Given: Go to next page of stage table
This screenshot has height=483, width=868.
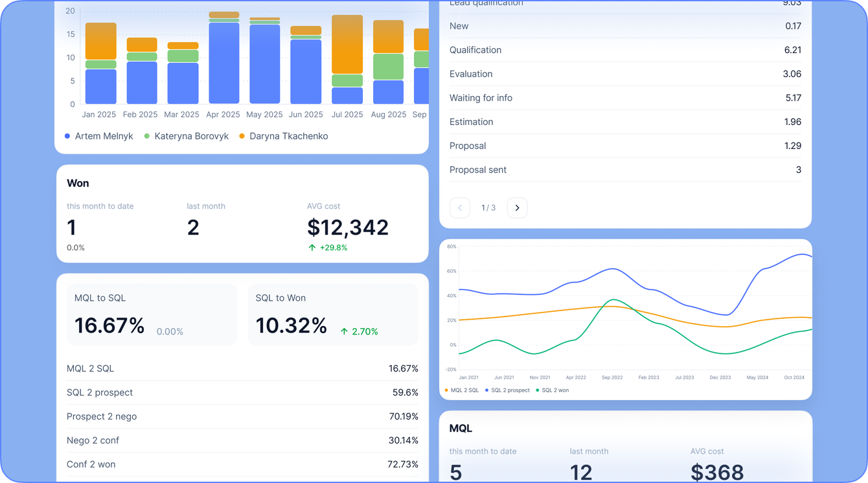Looking at the screenshot, I should [517, 207].
